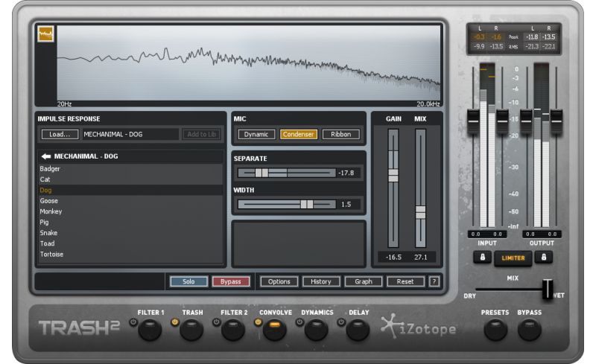
Task: Select the Badger impulse
Action: coord(130,169)
